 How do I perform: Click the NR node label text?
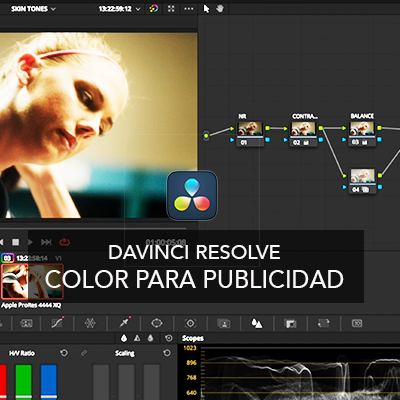(x=242, y=116)
